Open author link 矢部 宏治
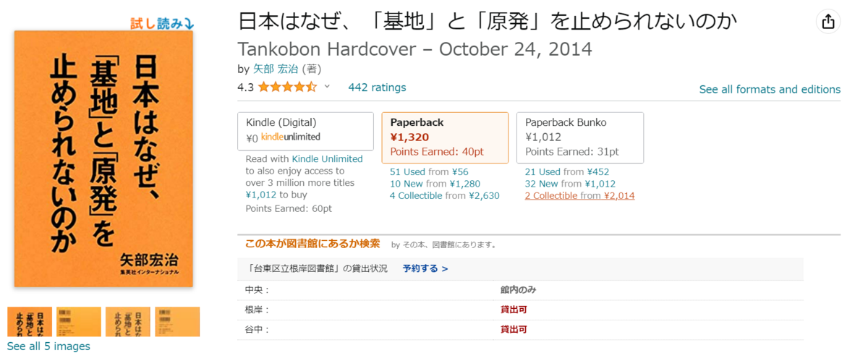The image size is (868, 353). pos(274,69)
